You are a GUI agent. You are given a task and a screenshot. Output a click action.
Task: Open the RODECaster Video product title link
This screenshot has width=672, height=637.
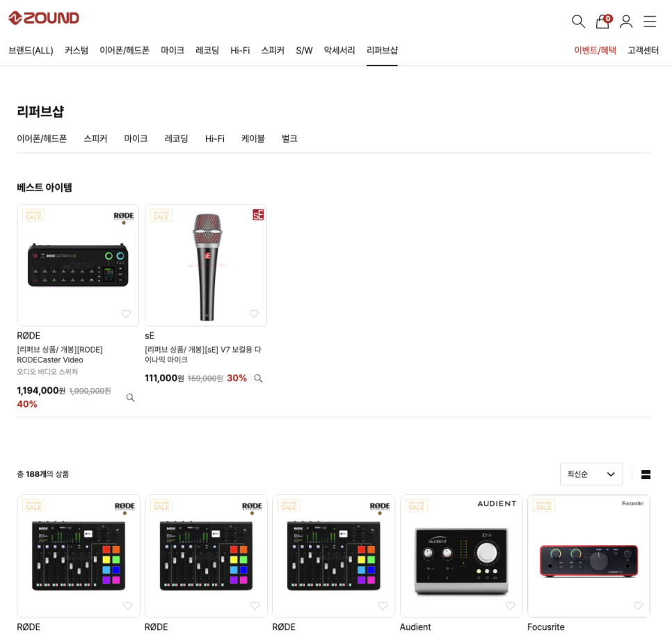pos(60,355)
